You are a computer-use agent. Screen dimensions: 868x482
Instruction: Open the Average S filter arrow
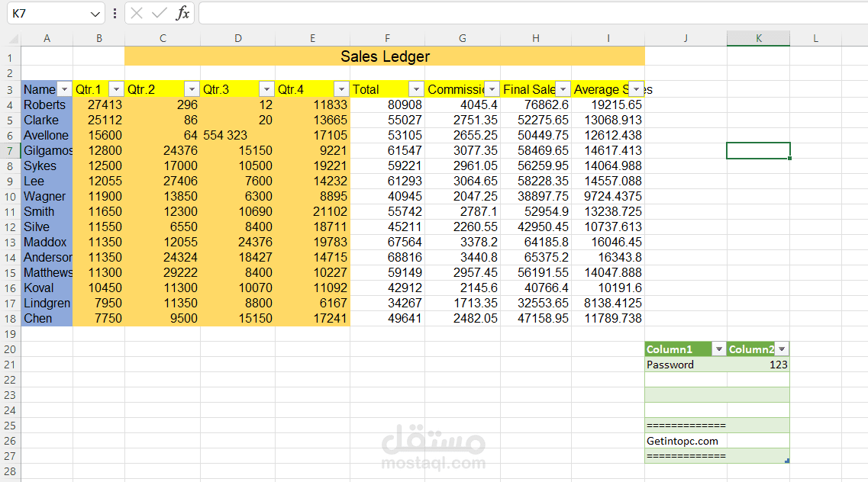(635, 89)
